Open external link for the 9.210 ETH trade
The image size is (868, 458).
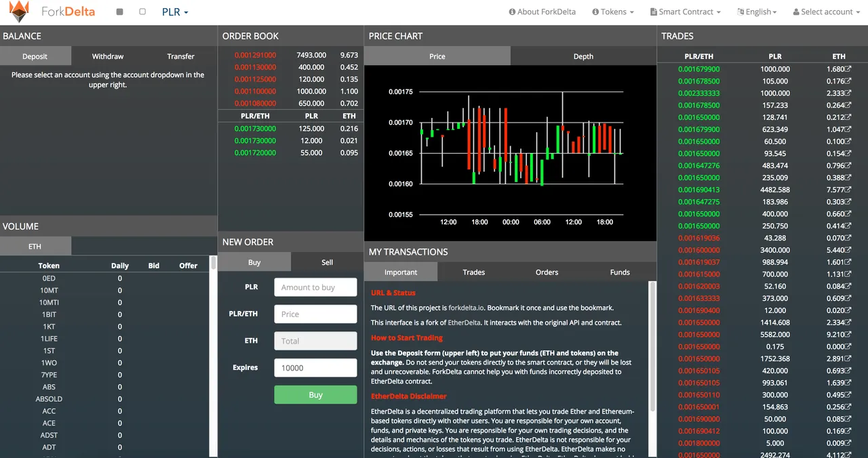pos(848,335)
